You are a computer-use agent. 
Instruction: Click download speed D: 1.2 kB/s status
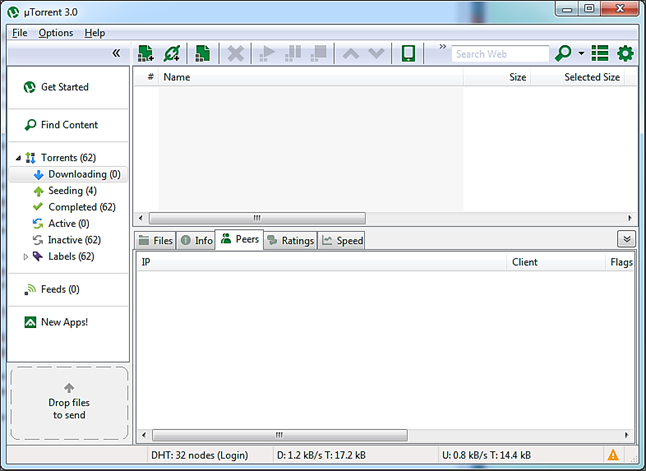click(321, 455)
